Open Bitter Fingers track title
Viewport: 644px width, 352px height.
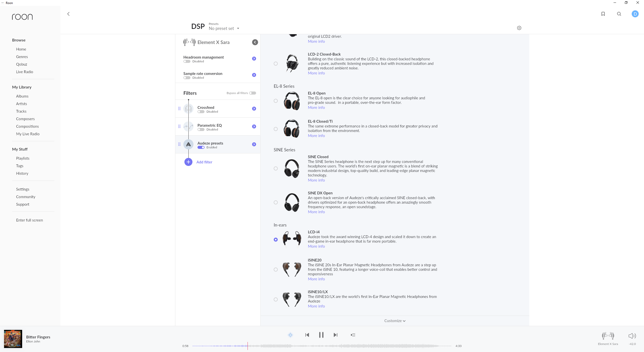pos(38,337)
